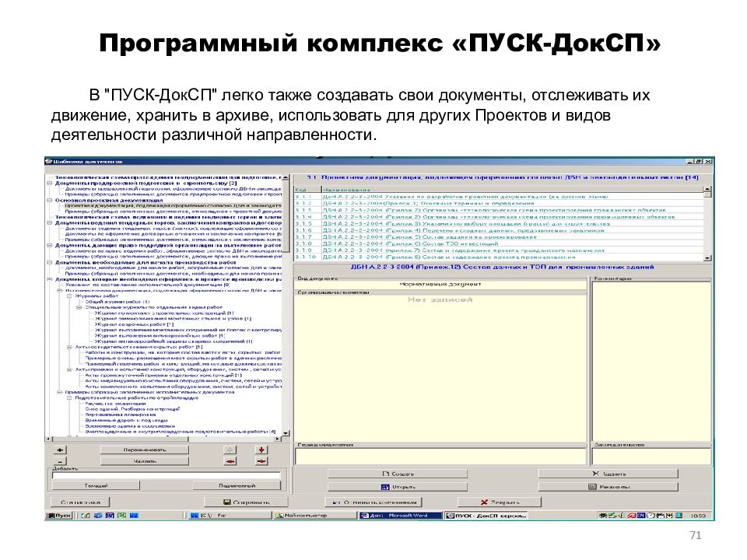Click Закрыть button with red X
747x560 pixels.
coord(500,502)
